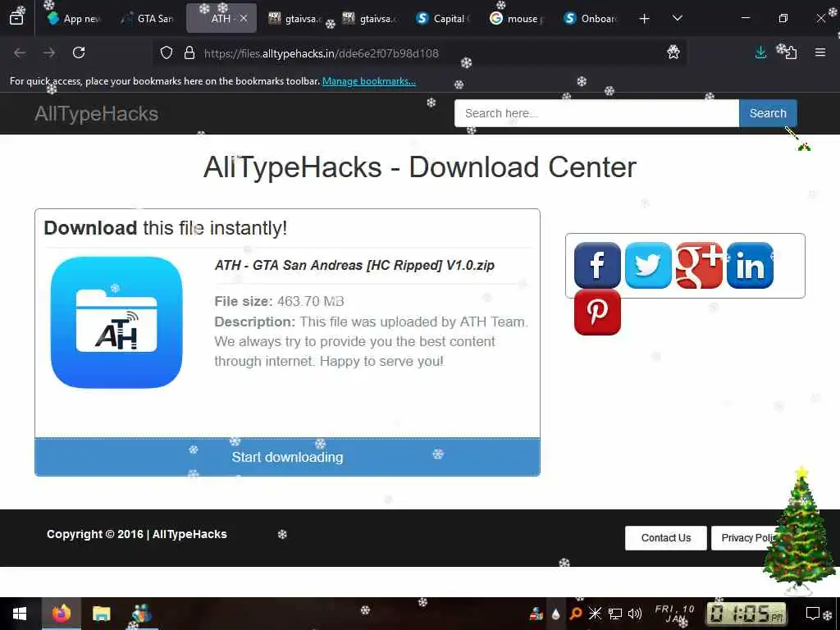The width and height of the screenshot is (840, 630).
Task: Open a new browser tab
Action: [x=645, y=19]
